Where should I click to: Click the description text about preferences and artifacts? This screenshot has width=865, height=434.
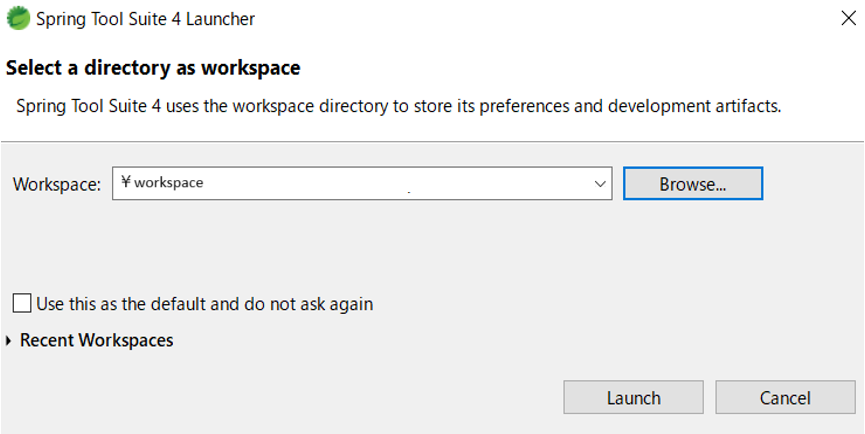click(x=399, y=105)
